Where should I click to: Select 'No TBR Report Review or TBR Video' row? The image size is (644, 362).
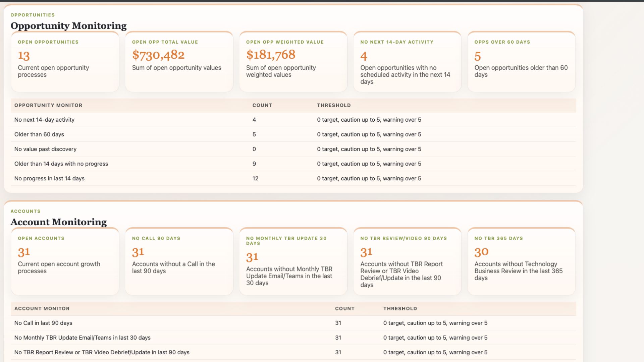tap(293, 353)
